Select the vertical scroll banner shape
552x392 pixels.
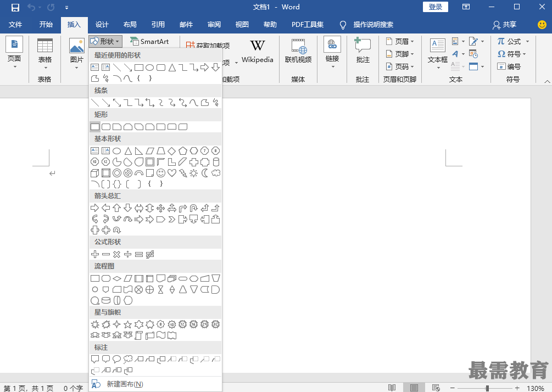[139, 335]
